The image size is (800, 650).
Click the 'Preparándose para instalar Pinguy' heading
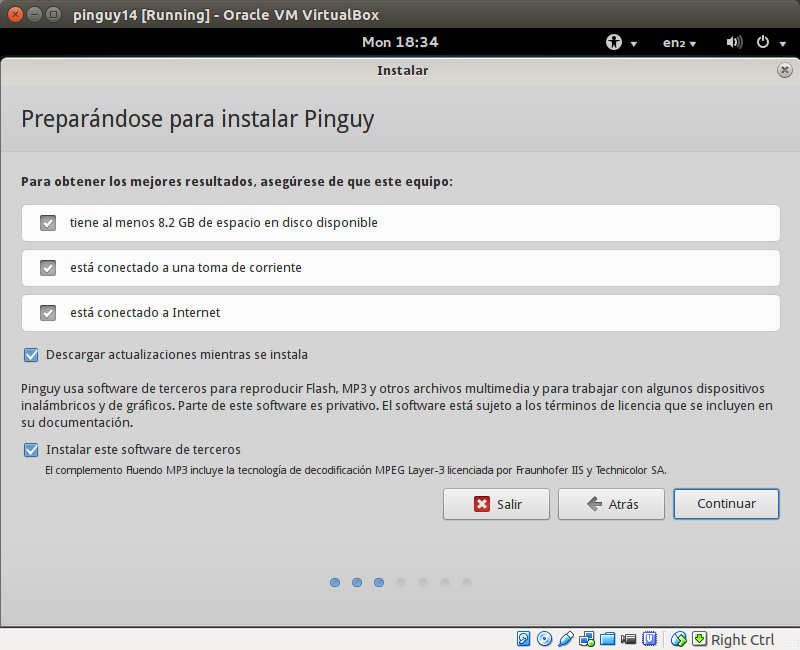197,119
